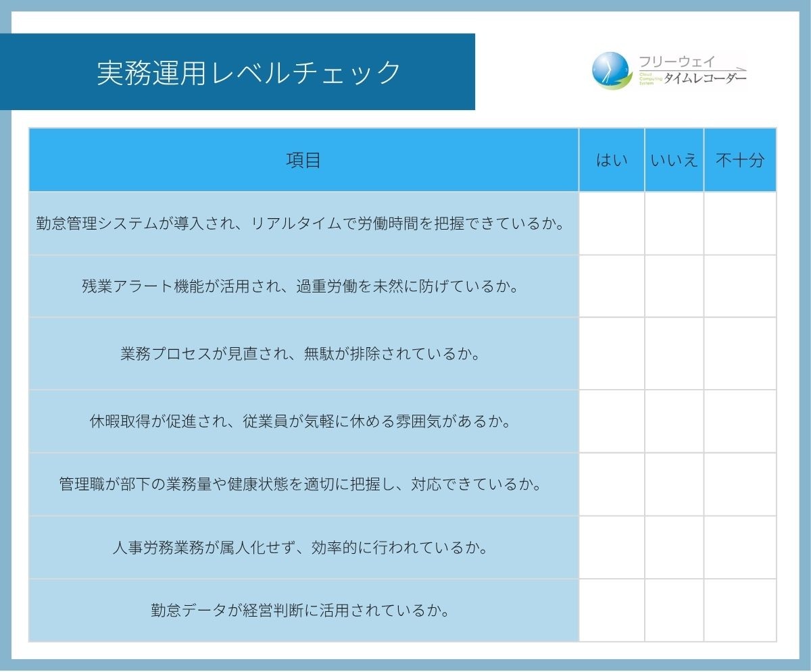Check 不十分 for 管理職が部下 row

[x=740, y=484]
